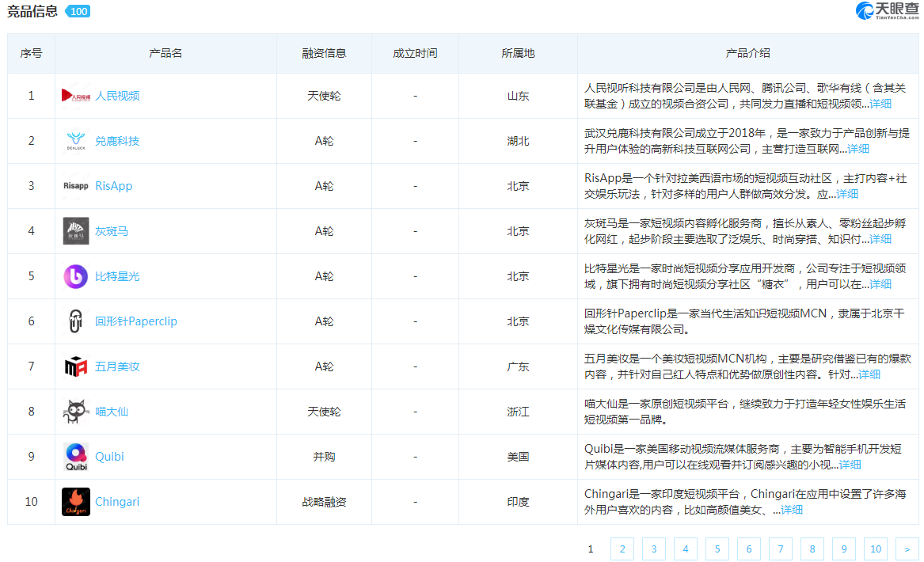The image size is (924, 562).
Task: Click the 产品名 column header
Action: tap(165, 54)
